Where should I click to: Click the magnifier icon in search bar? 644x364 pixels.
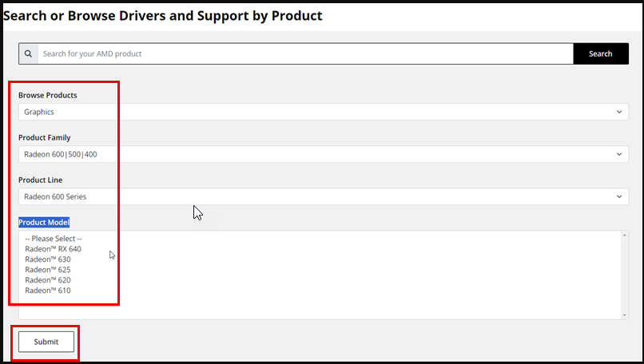[28, 53]
